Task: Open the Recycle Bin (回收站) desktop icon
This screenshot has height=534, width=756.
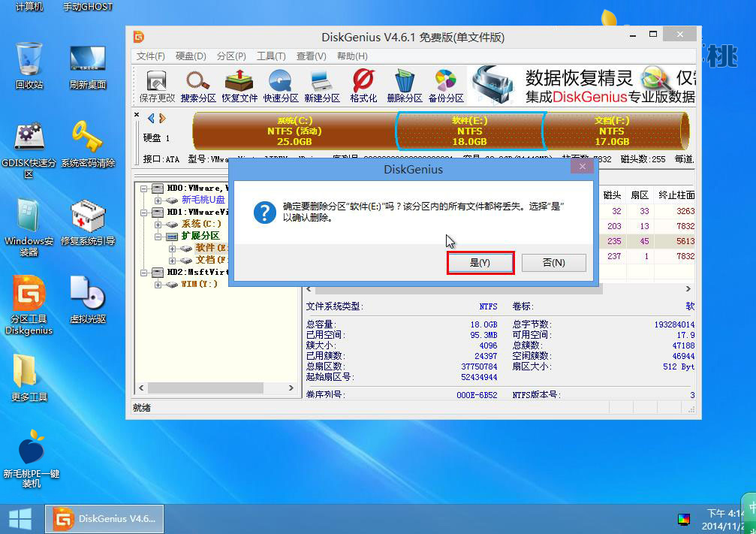Action: 29,66
